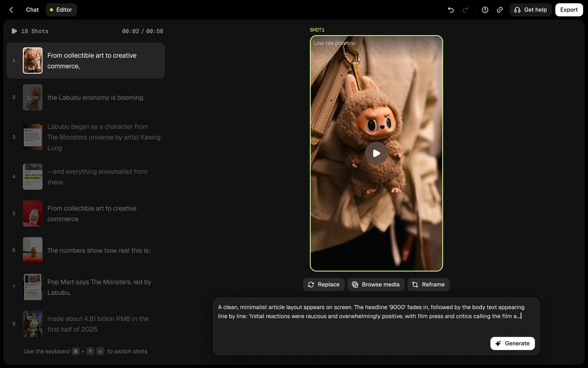The height and width of the screenshot is (368, 588).
Task: Click the Replace button
Action: point(324,285)
